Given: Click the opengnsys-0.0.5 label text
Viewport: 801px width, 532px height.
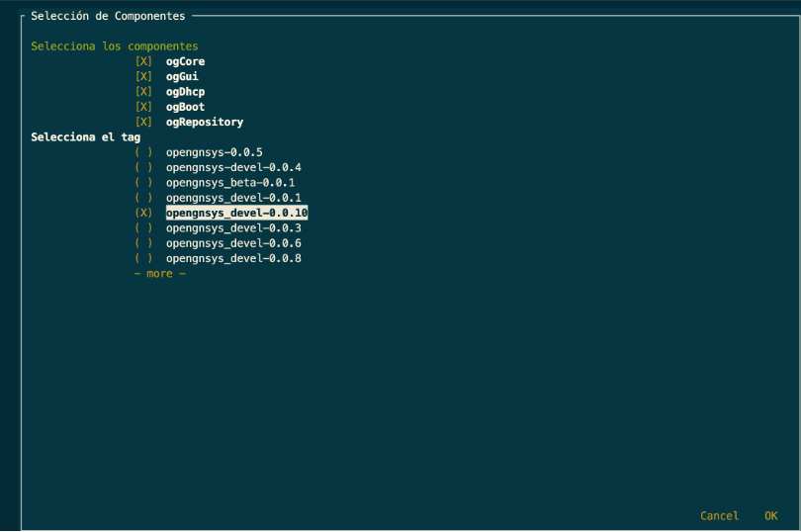Looking at the screenshot, I should 214,152.
